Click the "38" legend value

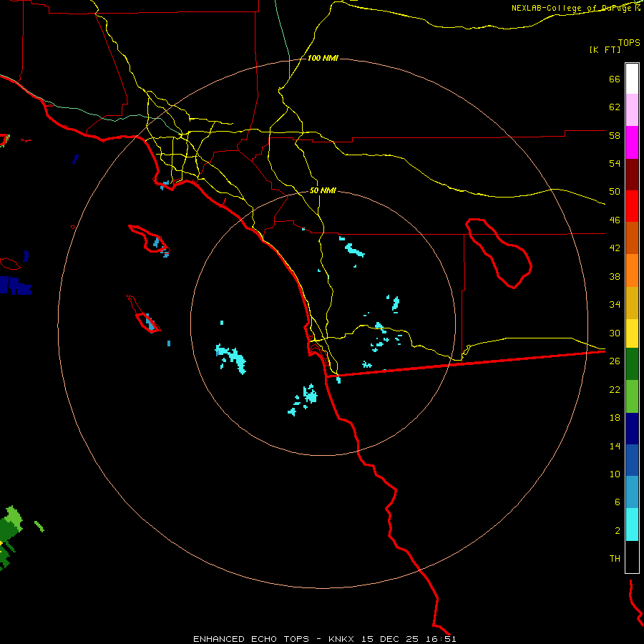tap(615, 276)
